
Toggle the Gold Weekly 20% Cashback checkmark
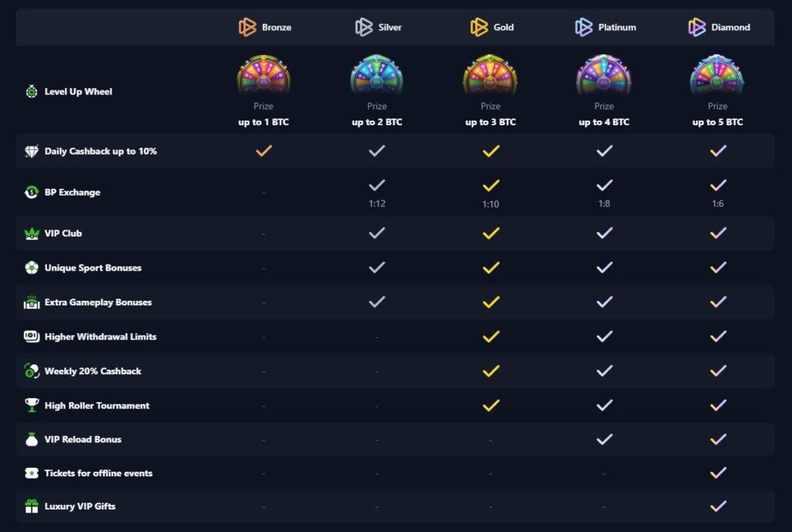[490, 370]
